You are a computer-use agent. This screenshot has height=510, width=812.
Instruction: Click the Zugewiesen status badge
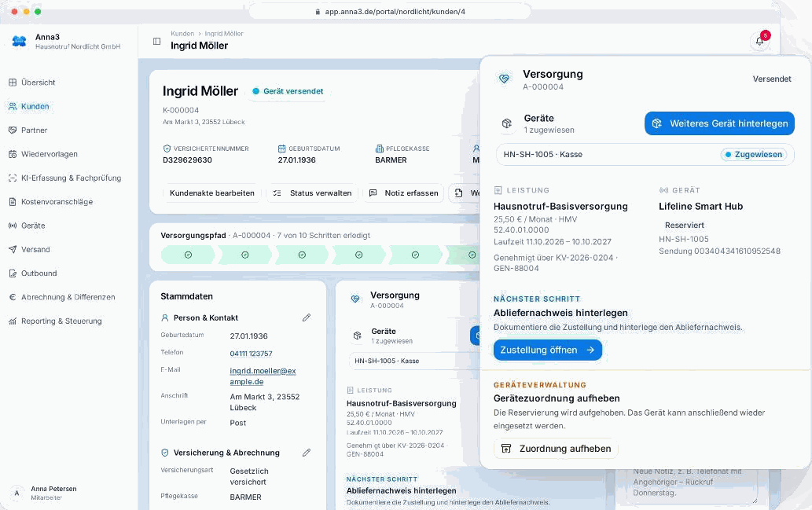[754, 154]
